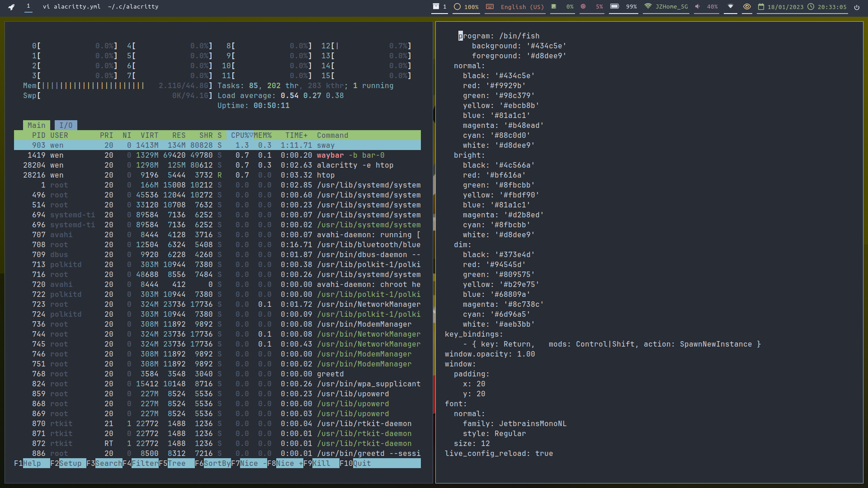Image resolution: width=868 pixels, height=488 pixels.
Task: Click the battery icon showing 99%
Action: 614,7
